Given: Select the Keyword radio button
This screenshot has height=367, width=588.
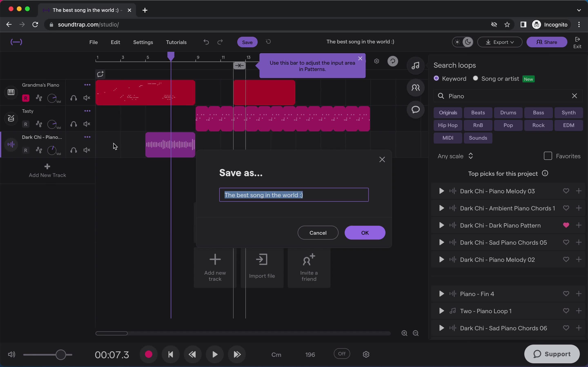Looking at the screenshot, I should (437, 79).
